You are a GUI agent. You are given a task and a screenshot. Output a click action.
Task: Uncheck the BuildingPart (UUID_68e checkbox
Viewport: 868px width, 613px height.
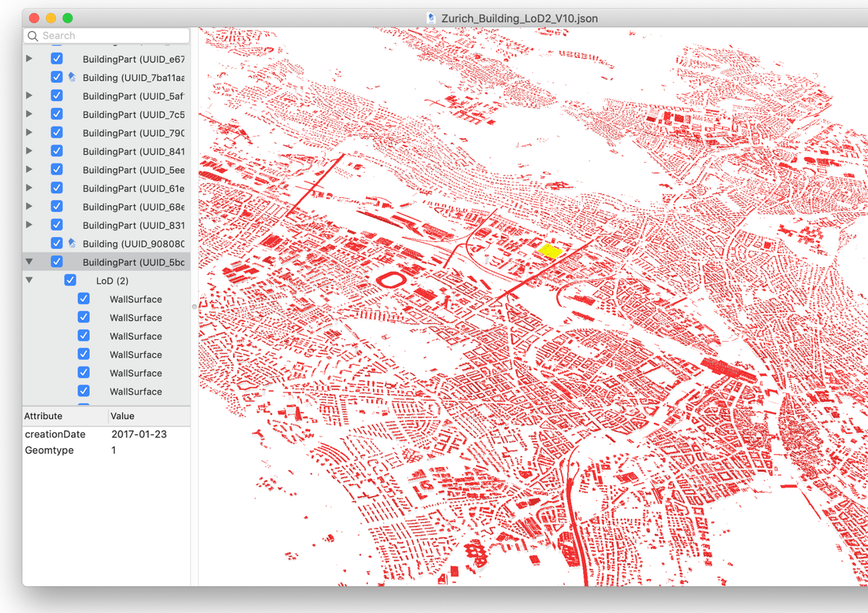coord(56,206)
